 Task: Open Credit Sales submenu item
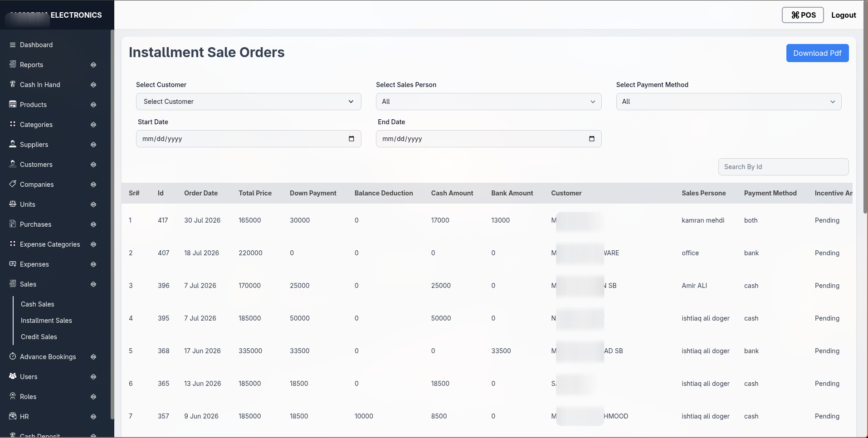[39, 337]
